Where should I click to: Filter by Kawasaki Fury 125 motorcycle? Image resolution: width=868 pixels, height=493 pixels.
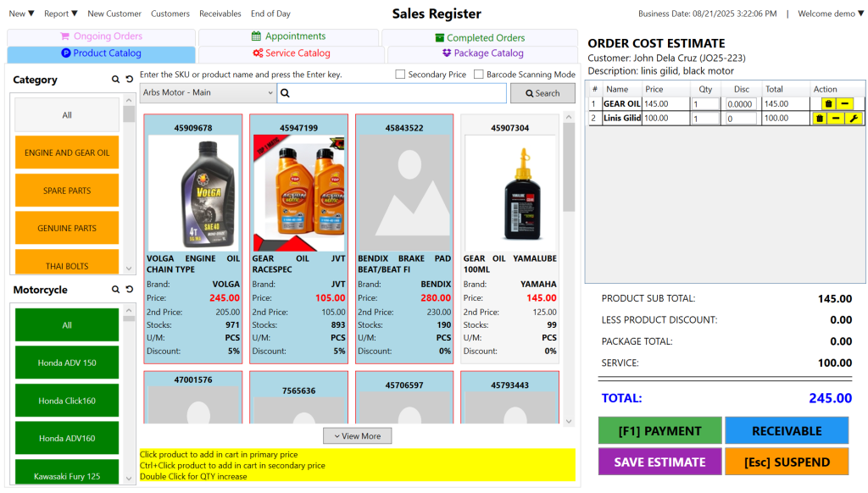point(67,472)
